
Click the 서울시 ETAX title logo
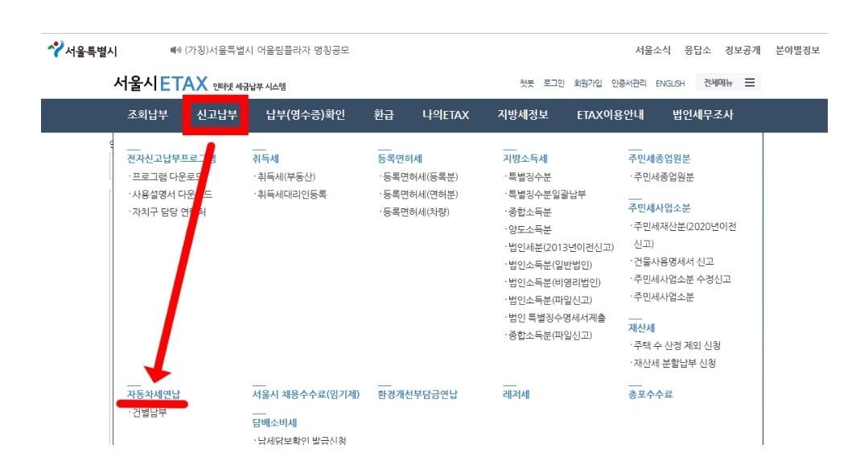coord(161,84)
